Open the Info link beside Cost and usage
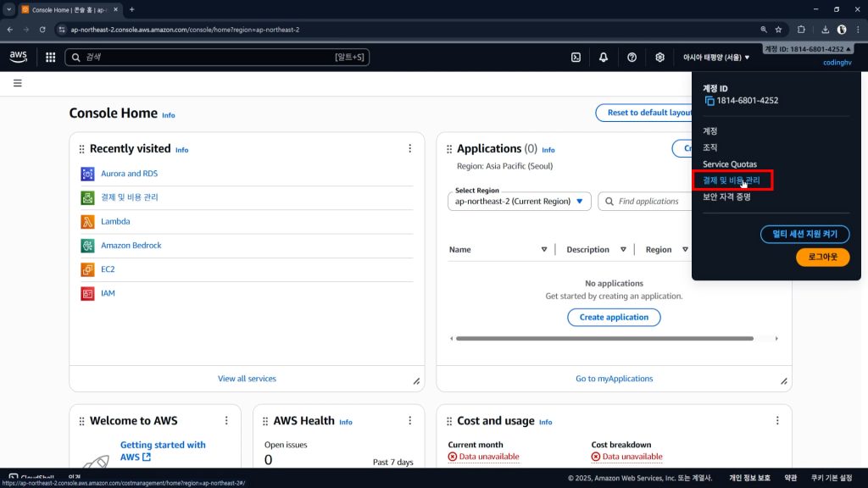 click(545, 422)
